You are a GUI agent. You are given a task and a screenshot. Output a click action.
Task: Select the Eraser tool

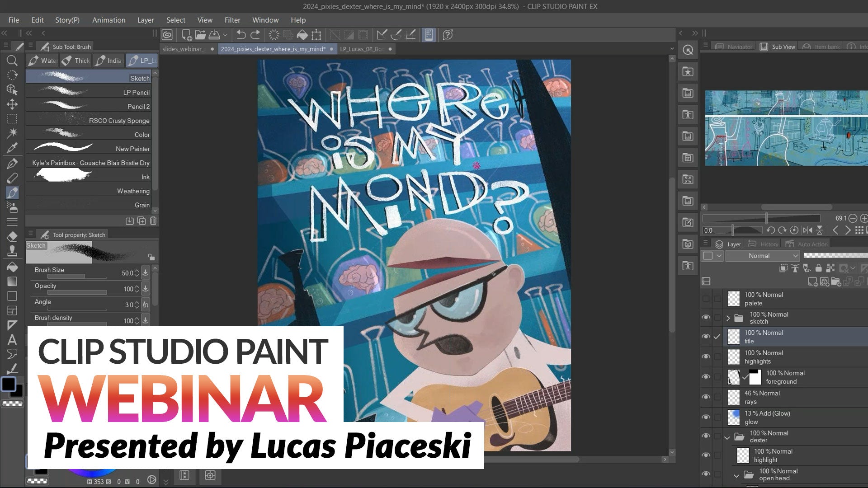(x=12, y=236)
